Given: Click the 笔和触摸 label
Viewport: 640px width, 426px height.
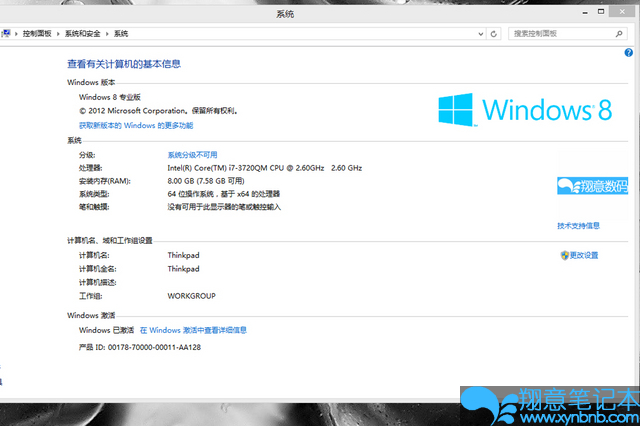Looking at the screenshot, I should (x=94, y=207).
